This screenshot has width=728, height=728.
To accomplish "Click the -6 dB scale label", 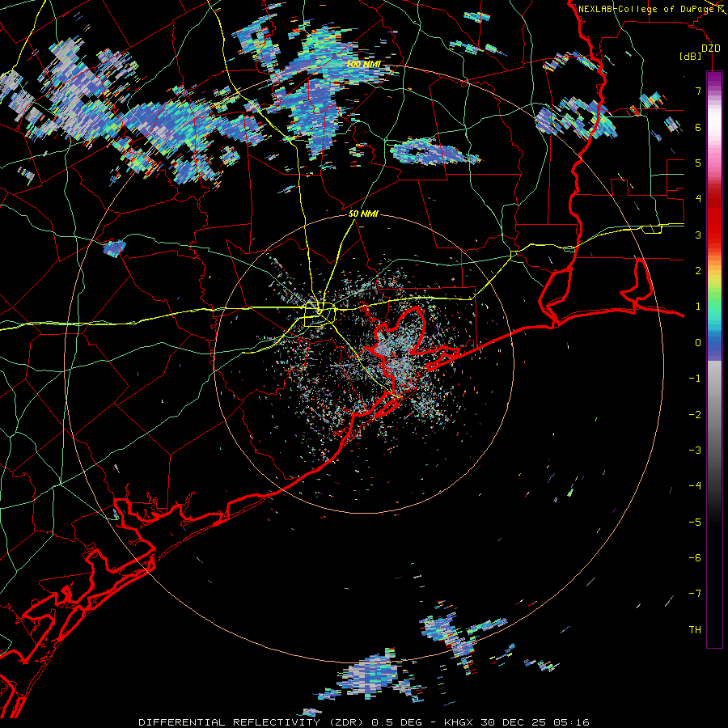I will pos(695,558).
